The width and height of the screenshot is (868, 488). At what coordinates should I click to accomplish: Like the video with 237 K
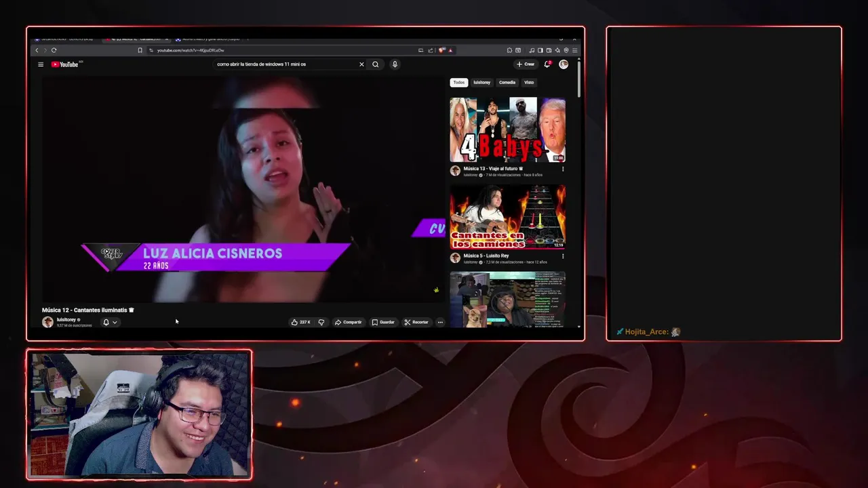click(301, 322)
